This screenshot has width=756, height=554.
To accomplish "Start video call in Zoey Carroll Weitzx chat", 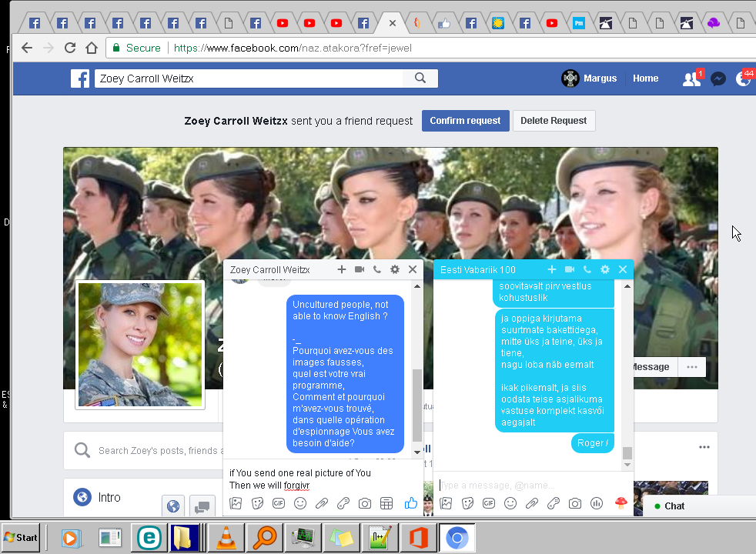I will (x=359, y=269).
